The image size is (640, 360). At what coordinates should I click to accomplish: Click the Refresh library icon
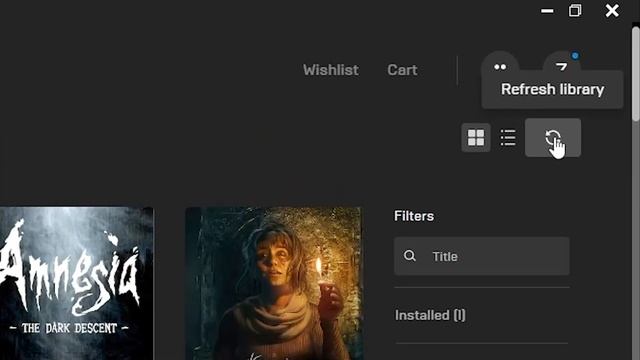click(553, 138)
